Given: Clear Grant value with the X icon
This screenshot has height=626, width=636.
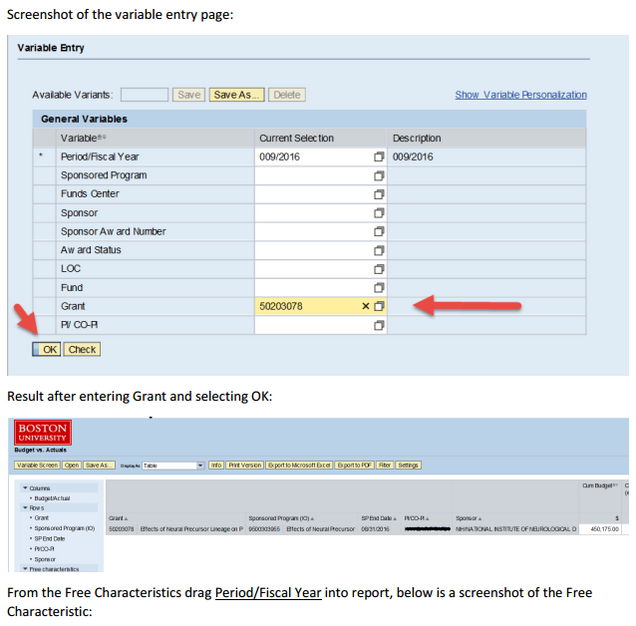Looking at the screenshot, I should click(x=366, y=306).
